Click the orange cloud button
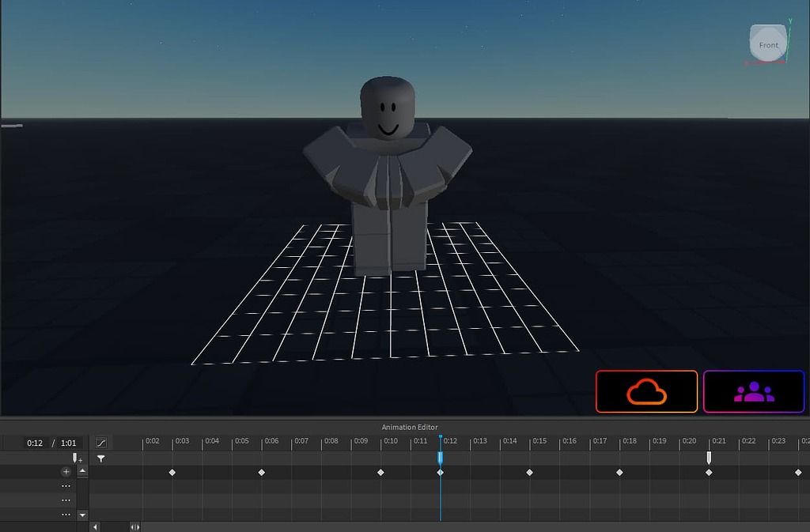 tap(646, 391)
